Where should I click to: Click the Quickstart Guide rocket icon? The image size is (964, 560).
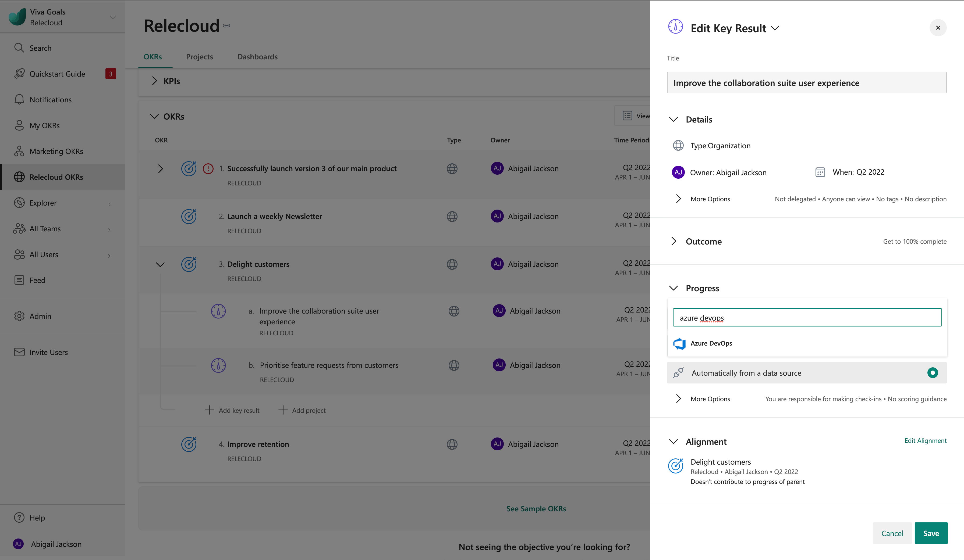pyautogui.click(x=19, y=74)
